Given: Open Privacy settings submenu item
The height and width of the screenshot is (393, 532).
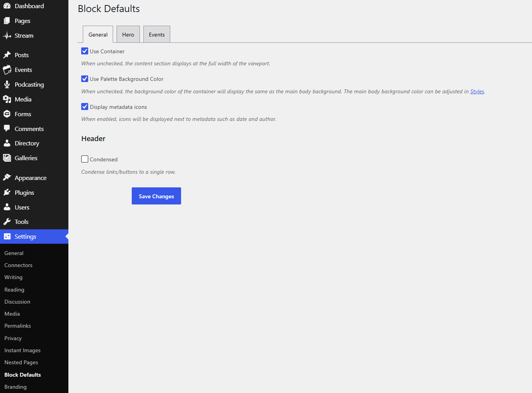Looking at the screenshot, I should click(x=13, y=338).
